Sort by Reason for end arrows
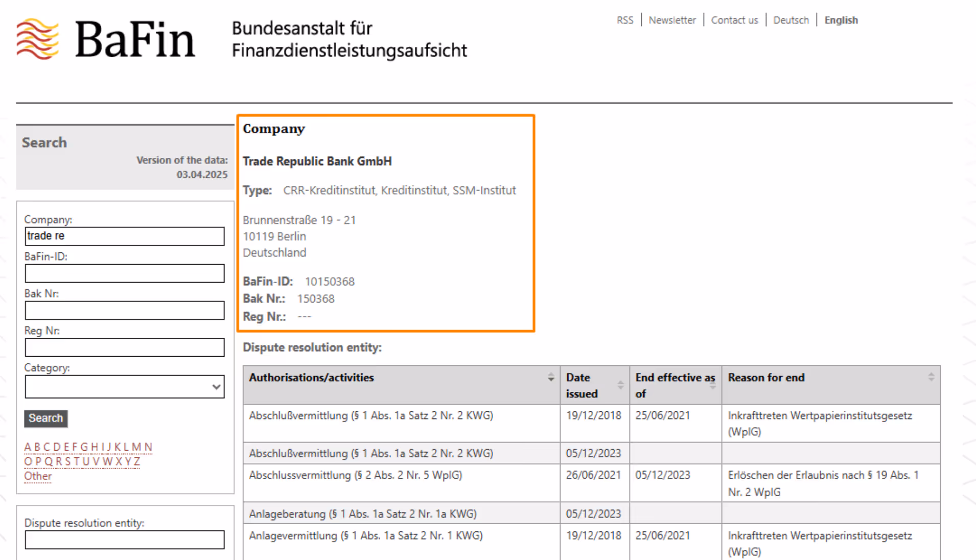 931,377
